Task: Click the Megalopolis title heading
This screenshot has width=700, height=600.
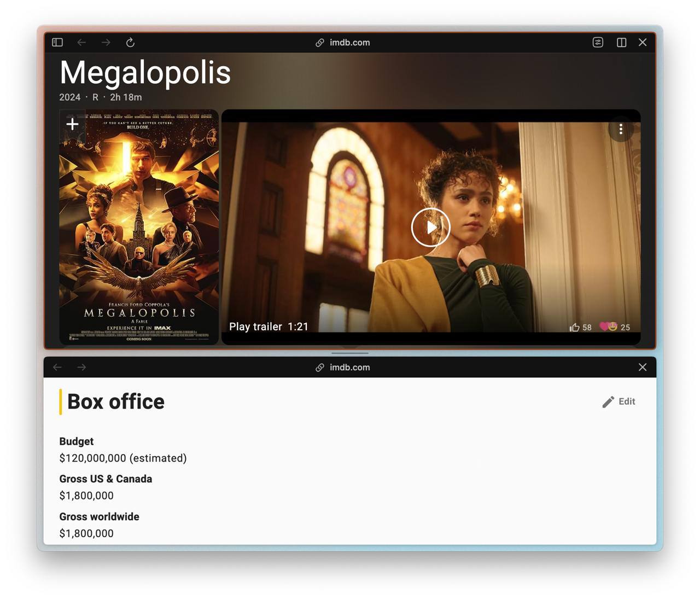Action: [x=145, y=72]
